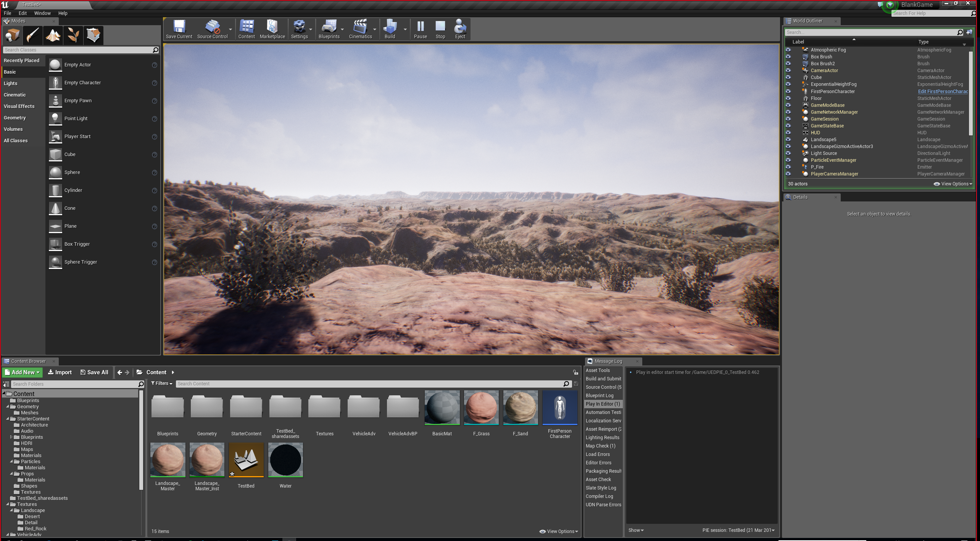
Task: Open Source Control toolbar icon
Action: pyautogui.click(x=212, y=29)
